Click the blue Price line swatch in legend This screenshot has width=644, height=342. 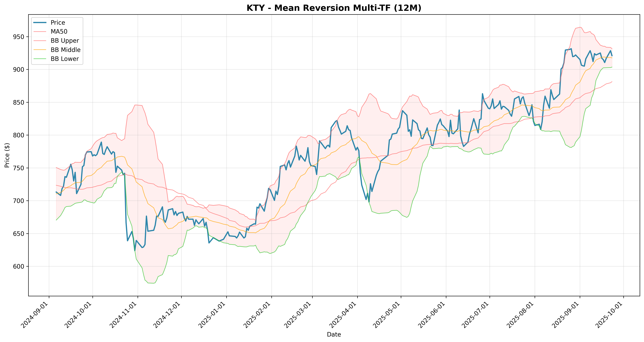40,23
